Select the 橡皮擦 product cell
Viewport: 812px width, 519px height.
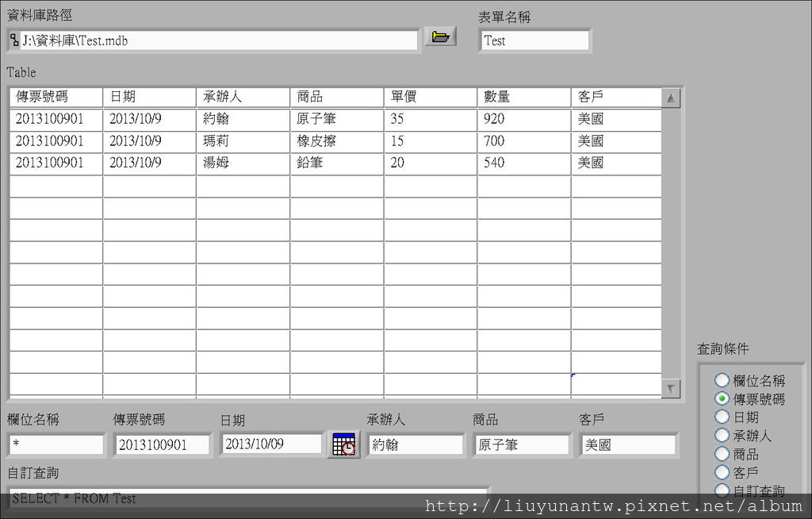(336, 141)
